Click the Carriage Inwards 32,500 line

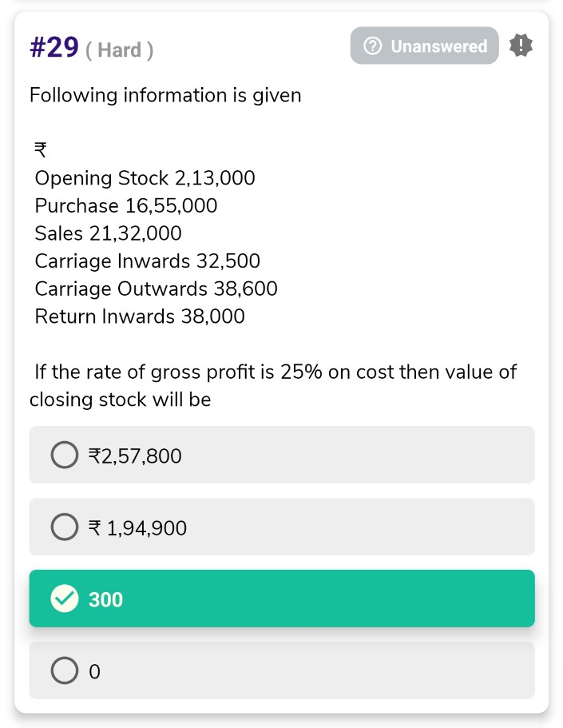pyautogui.click(x=147, y=261)
